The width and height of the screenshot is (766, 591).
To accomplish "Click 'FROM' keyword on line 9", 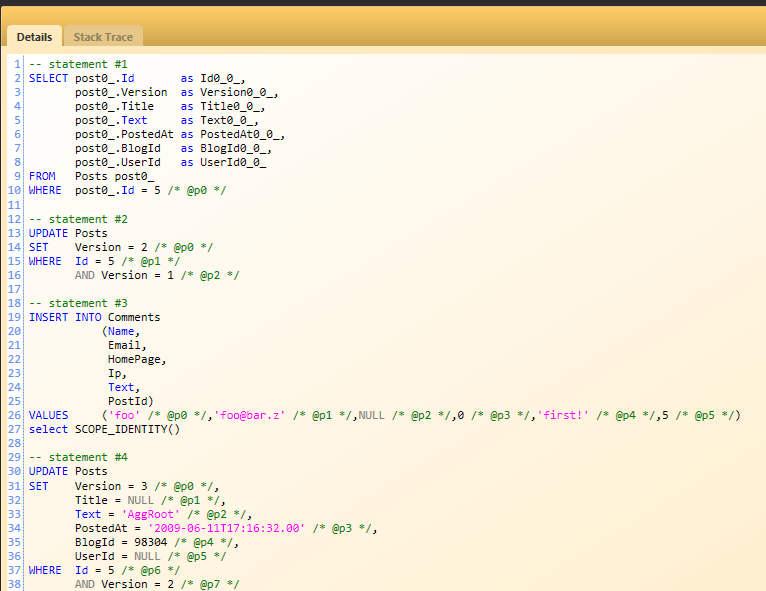I will click(x=42, y=176).
